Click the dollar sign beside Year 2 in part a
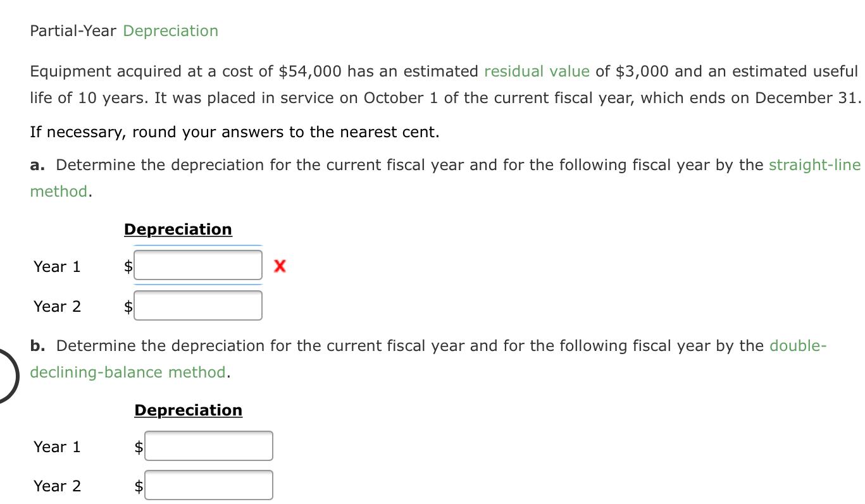Image resolution: width=865 pixels, height=504 pixels. tap(127, 306)
